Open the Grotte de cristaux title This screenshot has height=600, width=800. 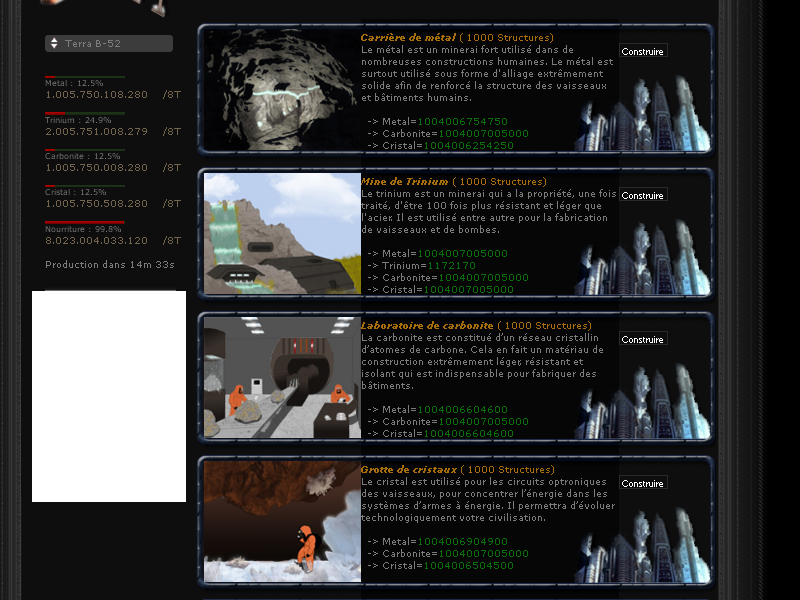pos(408,469)
